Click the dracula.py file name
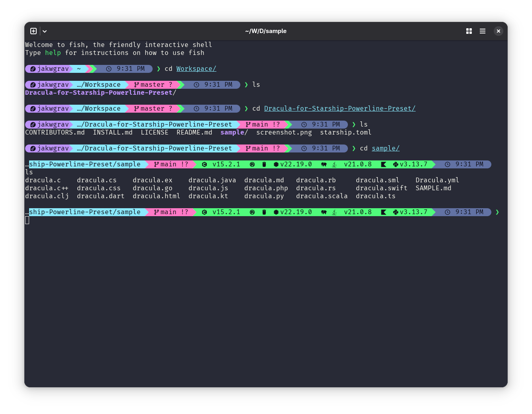This screenshot has width=532, height=414. click(264, 196)
